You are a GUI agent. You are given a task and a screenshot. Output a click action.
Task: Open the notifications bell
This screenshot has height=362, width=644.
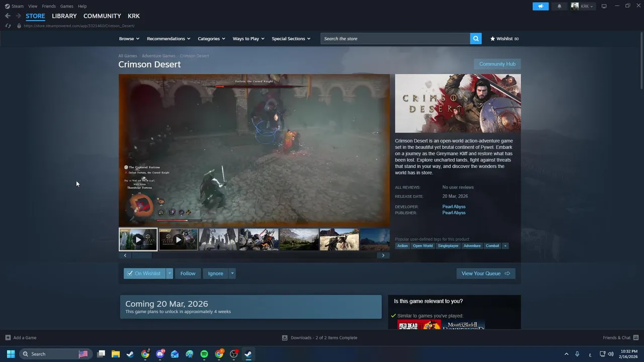[559, 7]
